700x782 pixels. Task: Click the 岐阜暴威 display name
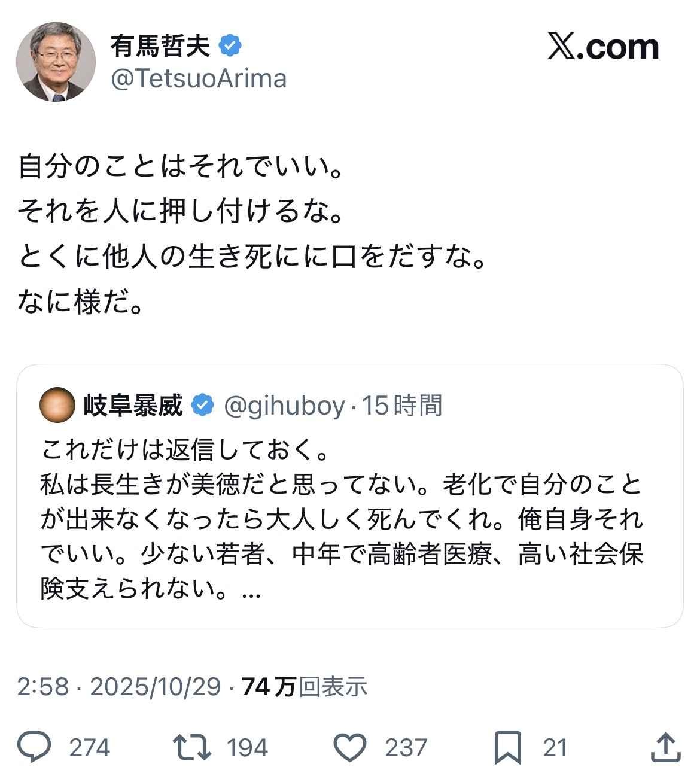point(133,406)
